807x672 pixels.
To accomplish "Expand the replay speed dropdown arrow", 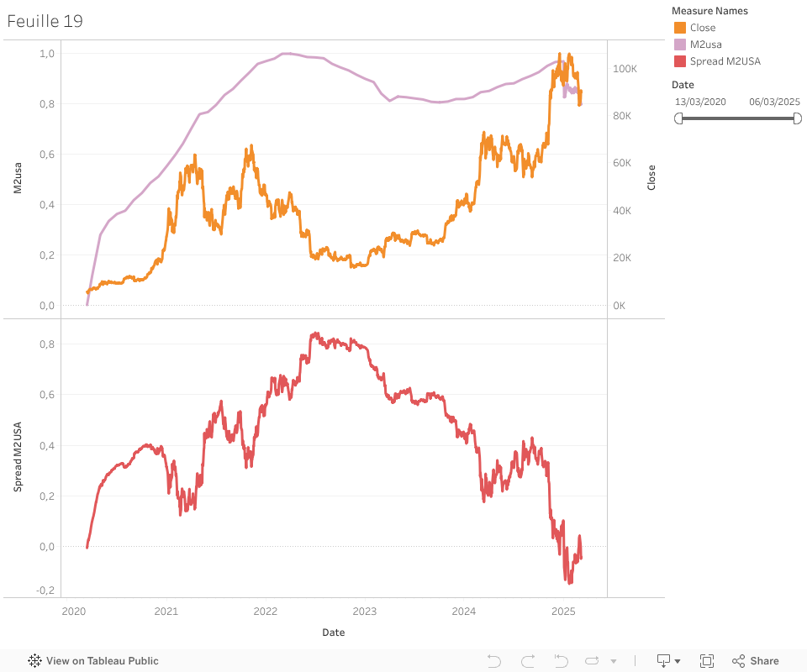I will point(614,661).
